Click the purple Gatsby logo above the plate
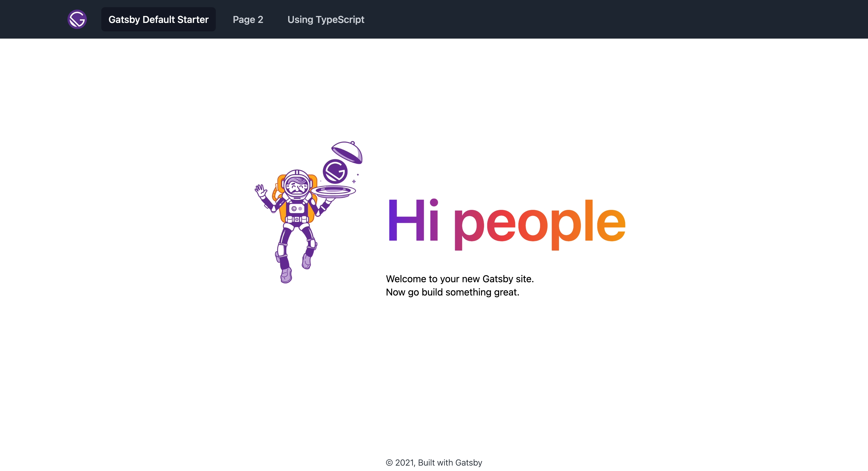Screen dimensions: 868x471 point(335,171)
